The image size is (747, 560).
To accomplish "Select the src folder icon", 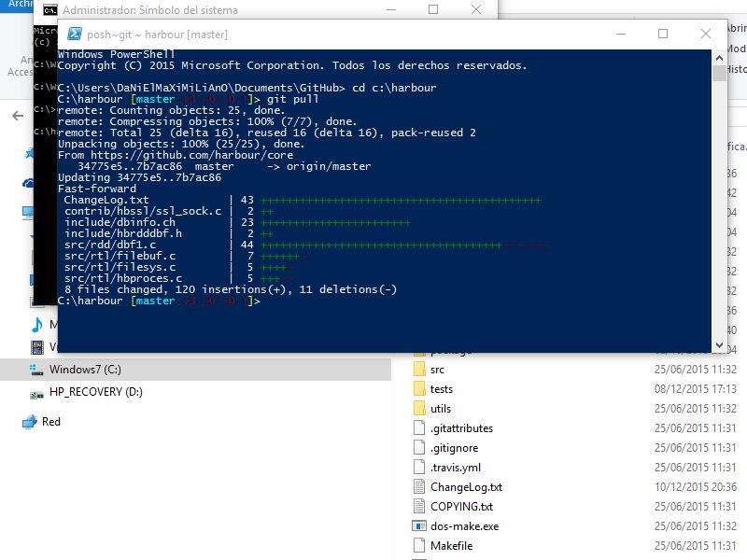I will point(418,370).
